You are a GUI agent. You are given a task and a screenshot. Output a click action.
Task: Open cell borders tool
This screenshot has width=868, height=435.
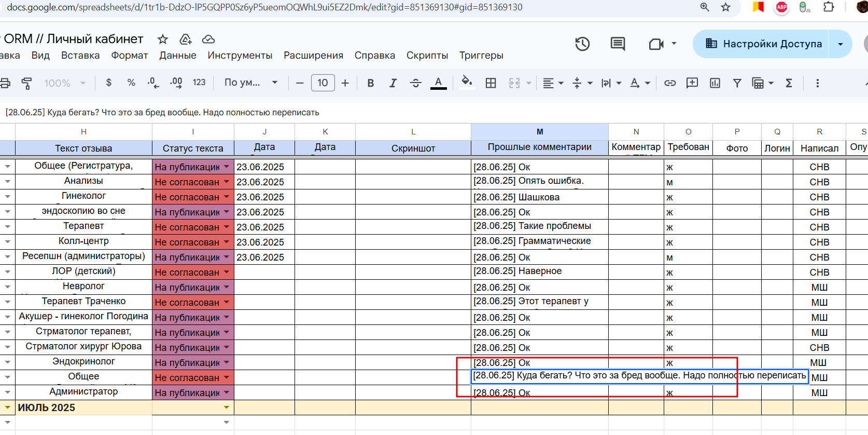pyautogui.click(x=491, y=83)
